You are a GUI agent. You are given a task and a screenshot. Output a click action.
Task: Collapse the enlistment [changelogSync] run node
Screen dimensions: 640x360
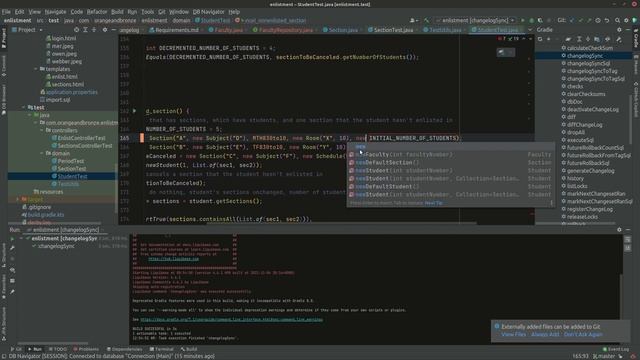[22, 238]
